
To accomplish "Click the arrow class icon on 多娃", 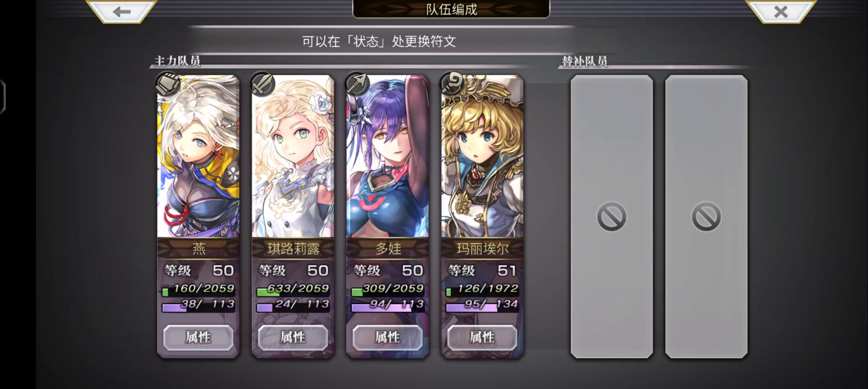I will (x=357, y=84).
